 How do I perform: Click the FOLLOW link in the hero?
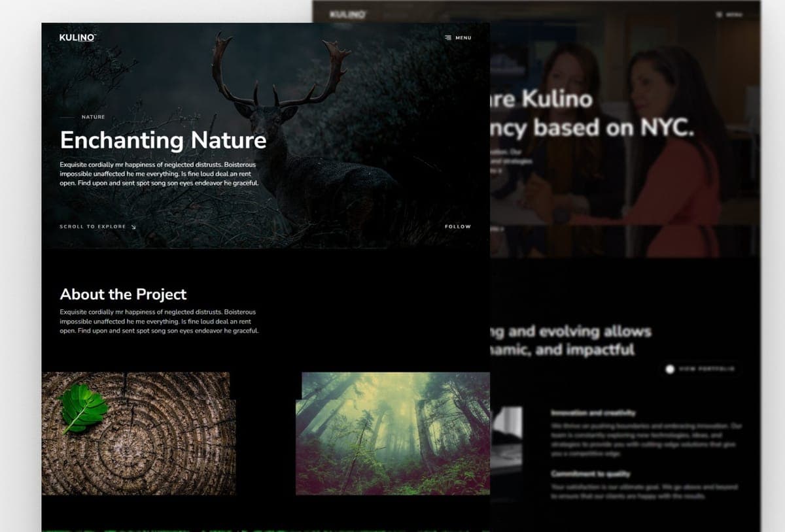pyautogui.click(x=458, y=227)
